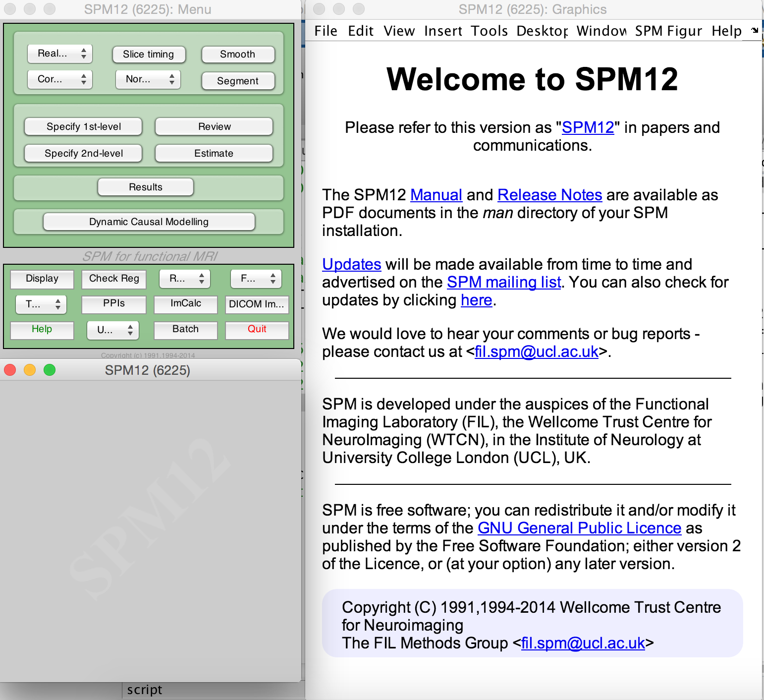Open the Edit menu in the Graphics window

click(x=361, y=31)
